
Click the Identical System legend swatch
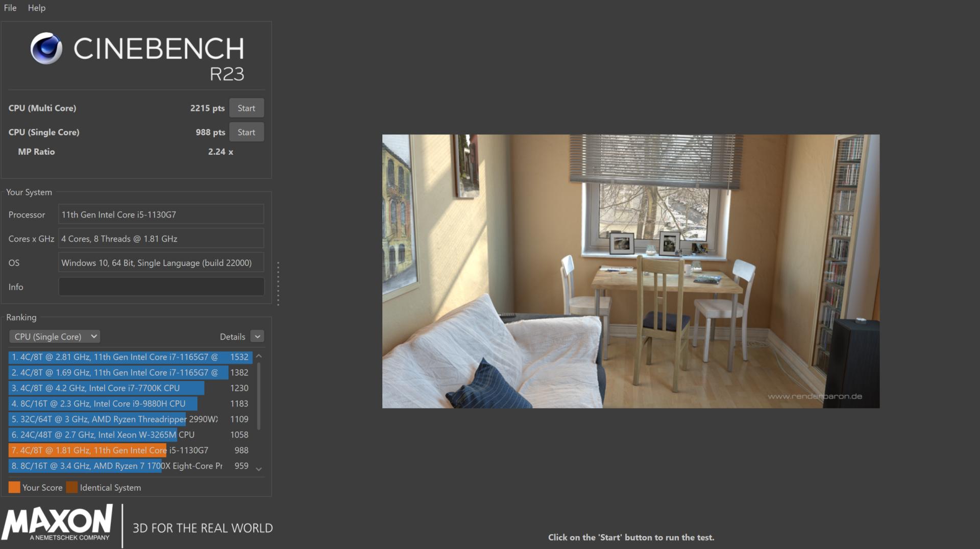(72, 487)
